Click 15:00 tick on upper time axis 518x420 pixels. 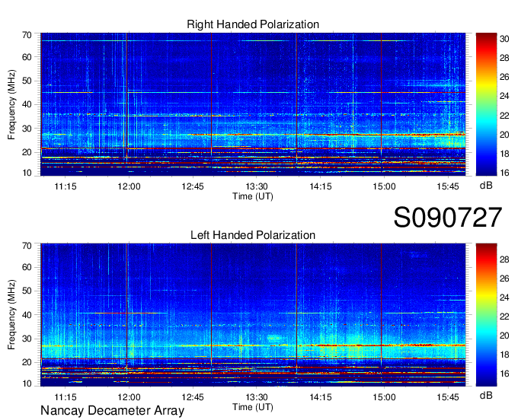(x=384, y=186)
